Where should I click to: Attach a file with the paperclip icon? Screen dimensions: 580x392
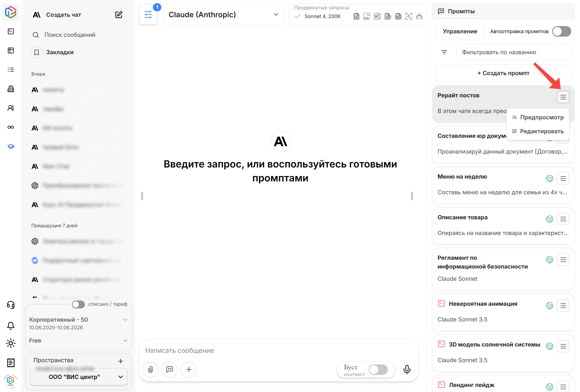click(x=150, y=369)
